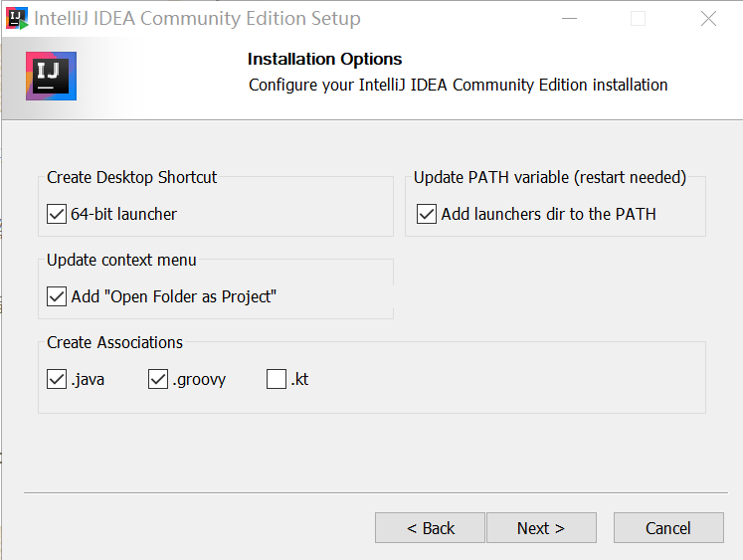Click the window title IntelliJ IDEA Community Edition Setup
Image resolution: width=743 pixels, height=560 pixels.
(197, 19)
